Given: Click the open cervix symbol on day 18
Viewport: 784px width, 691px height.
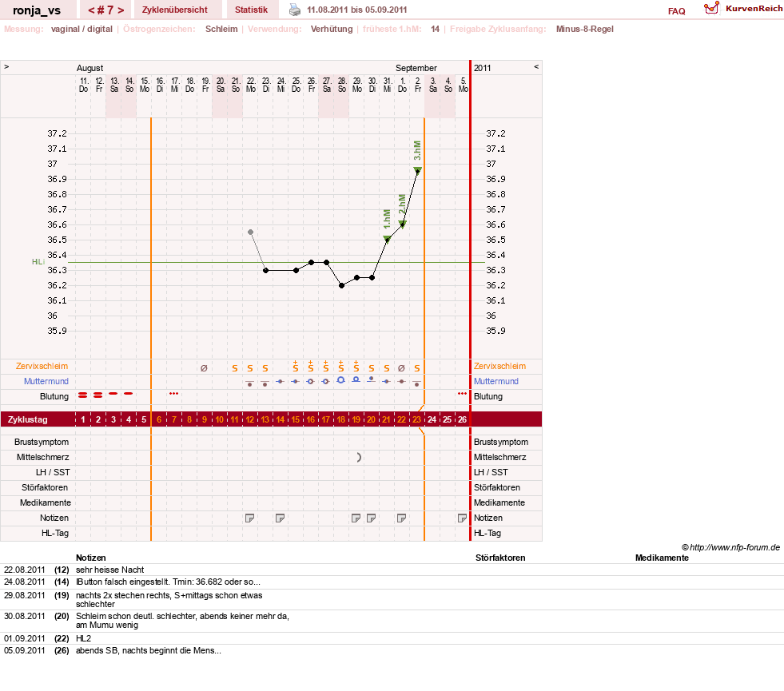Looking at the screenshot, I should click(340, 380).
